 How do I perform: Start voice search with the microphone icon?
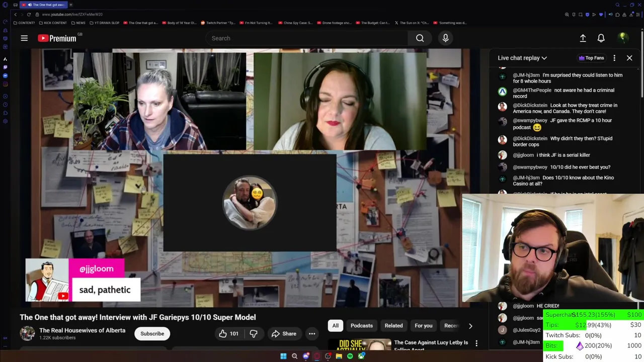(445, 38)
